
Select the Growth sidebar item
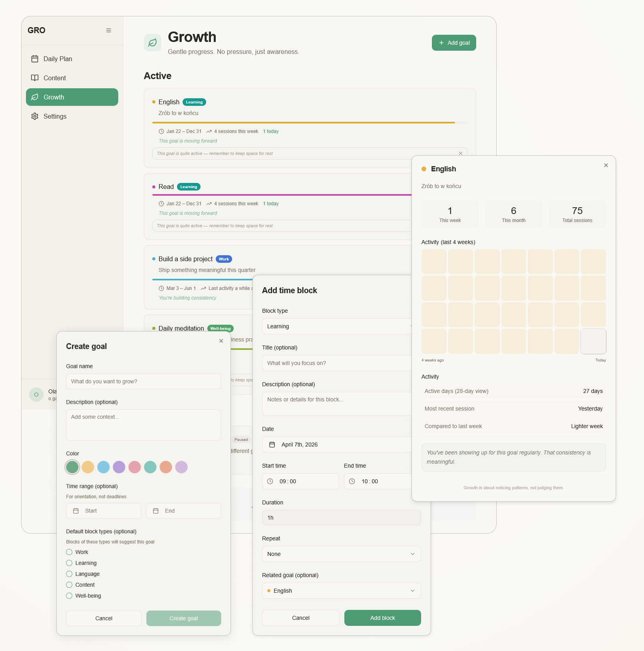click(72, 97)
